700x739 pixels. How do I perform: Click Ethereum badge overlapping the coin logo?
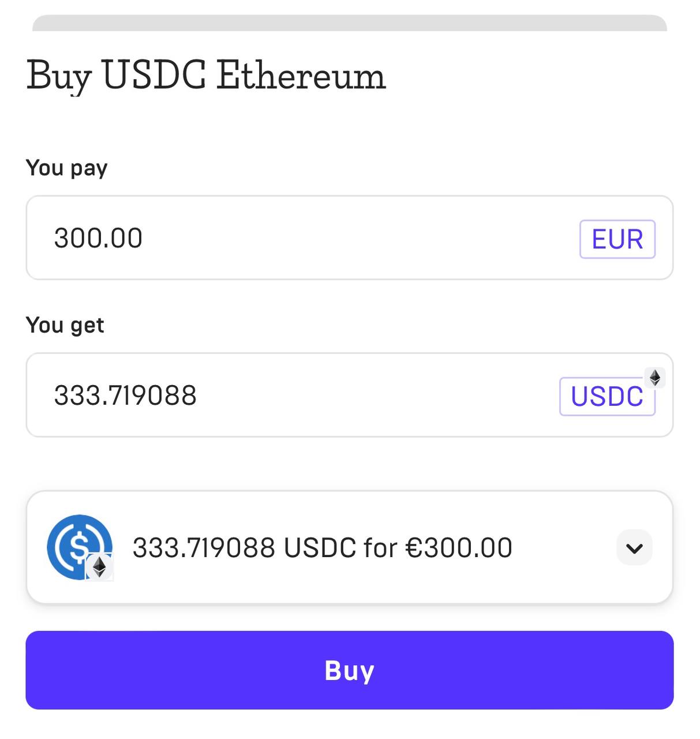click(x=99, y=568)
